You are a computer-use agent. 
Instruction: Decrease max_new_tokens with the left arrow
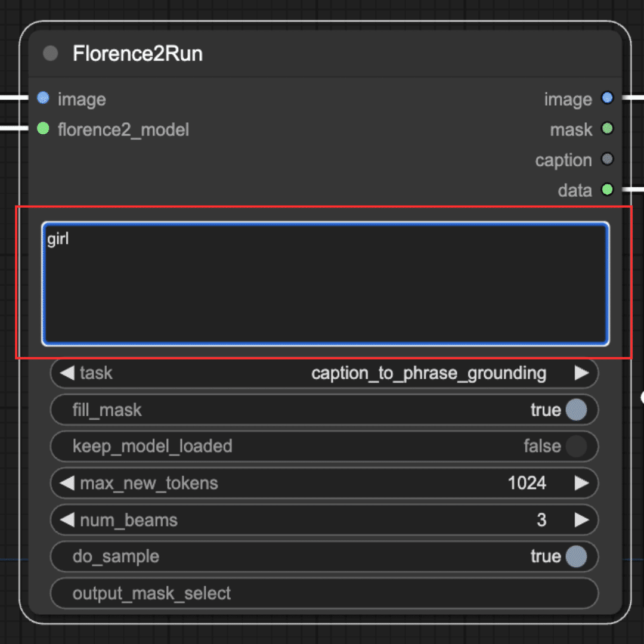67,483
